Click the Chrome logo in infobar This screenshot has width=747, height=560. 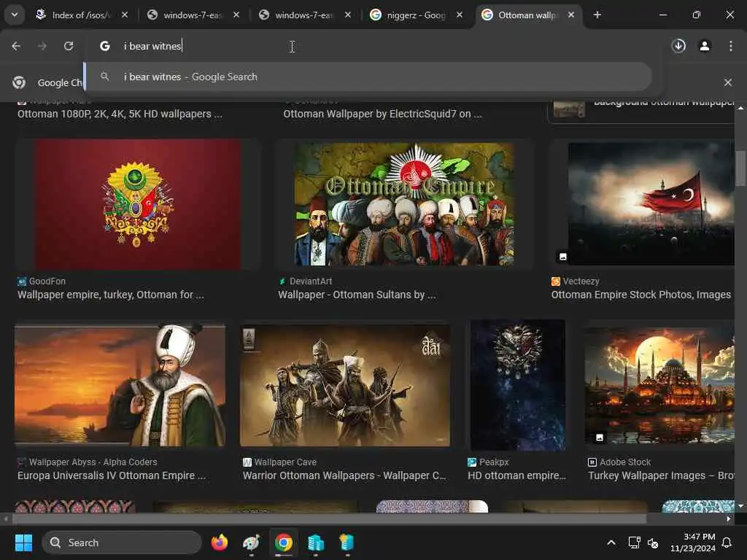[19, 82]
